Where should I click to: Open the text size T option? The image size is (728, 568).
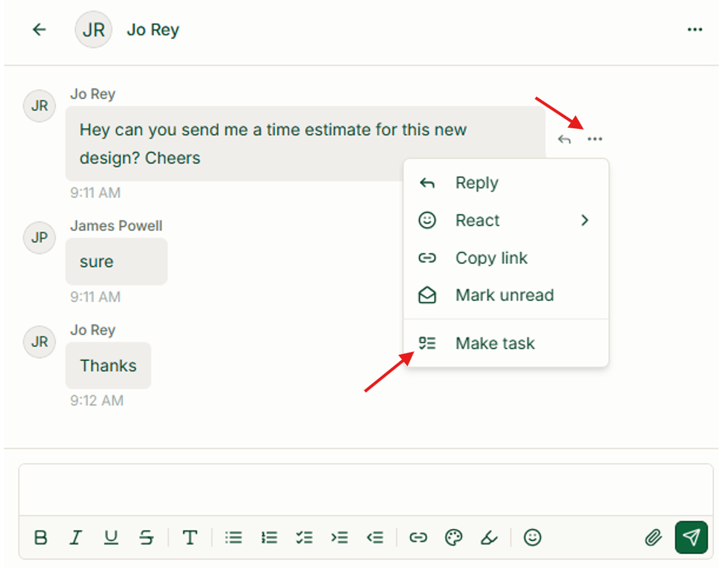pos(190,537)
